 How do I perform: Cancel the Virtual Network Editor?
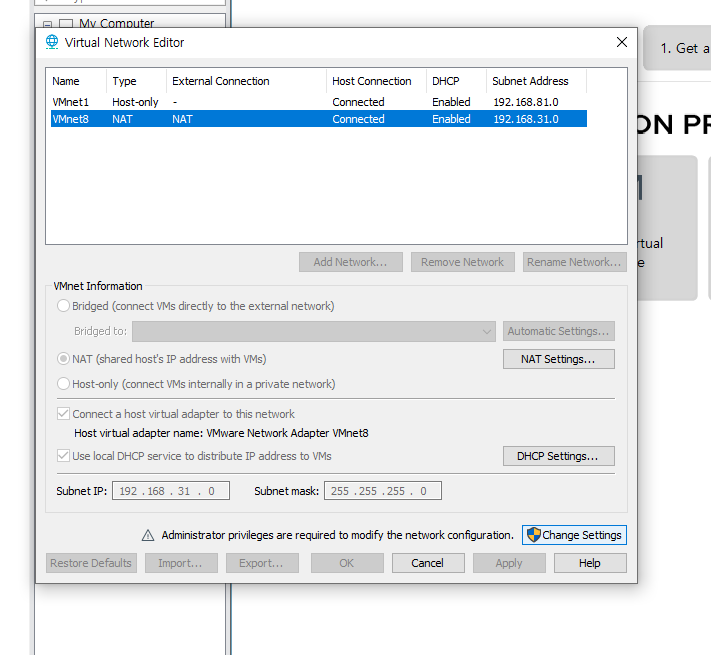[x=428, y=563]
